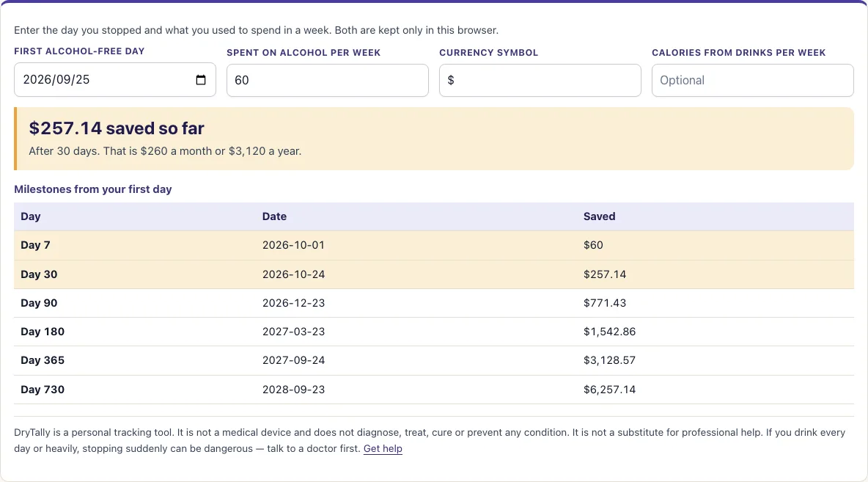Click the Calories from drinks per week label
The width and height of the screenshot is (868, 482).
tap(738, 53)
